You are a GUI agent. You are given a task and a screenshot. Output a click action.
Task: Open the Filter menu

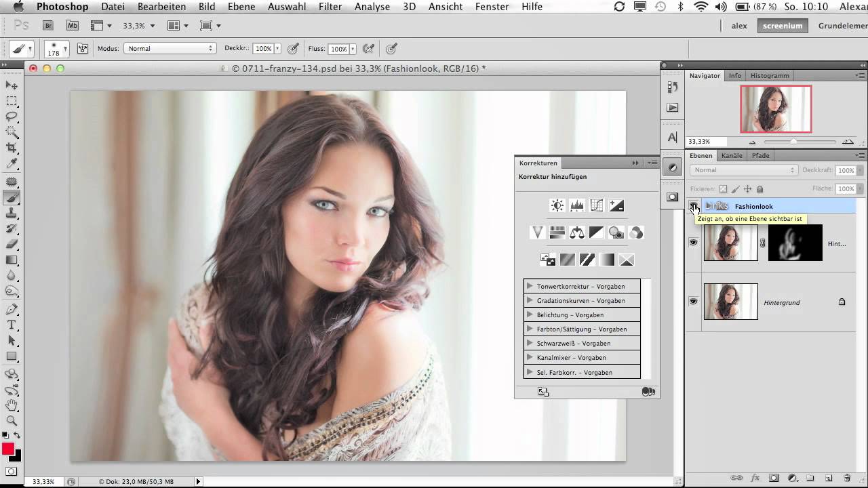click(x=330, y=7)
